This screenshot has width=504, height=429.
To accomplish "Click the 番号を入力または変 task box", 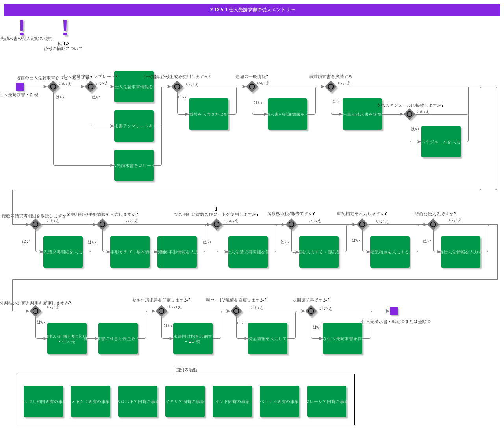I will tap(209, 114).
